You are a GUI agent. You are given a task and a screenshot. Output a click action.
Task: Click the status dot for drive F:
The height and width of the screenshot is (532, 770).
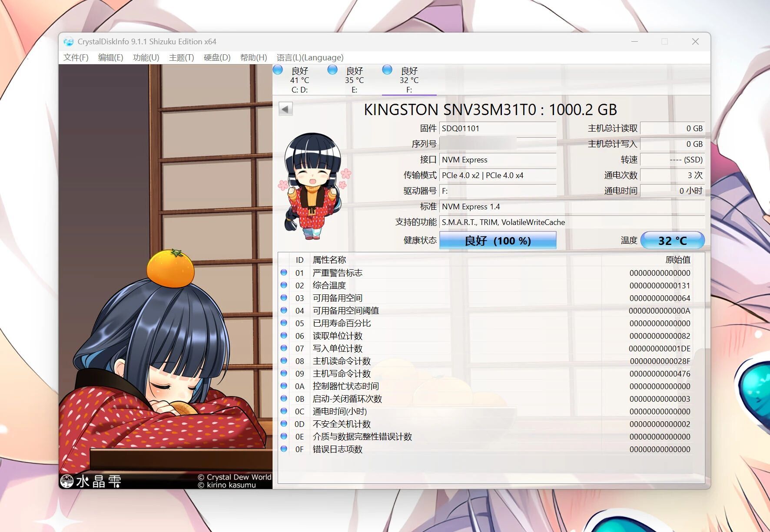pos(387,69)
